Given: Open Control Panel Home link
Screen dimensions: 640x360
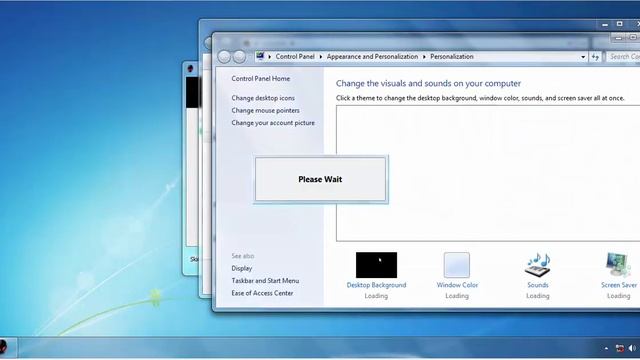Looking at the screenshot, I should [260, 78].
